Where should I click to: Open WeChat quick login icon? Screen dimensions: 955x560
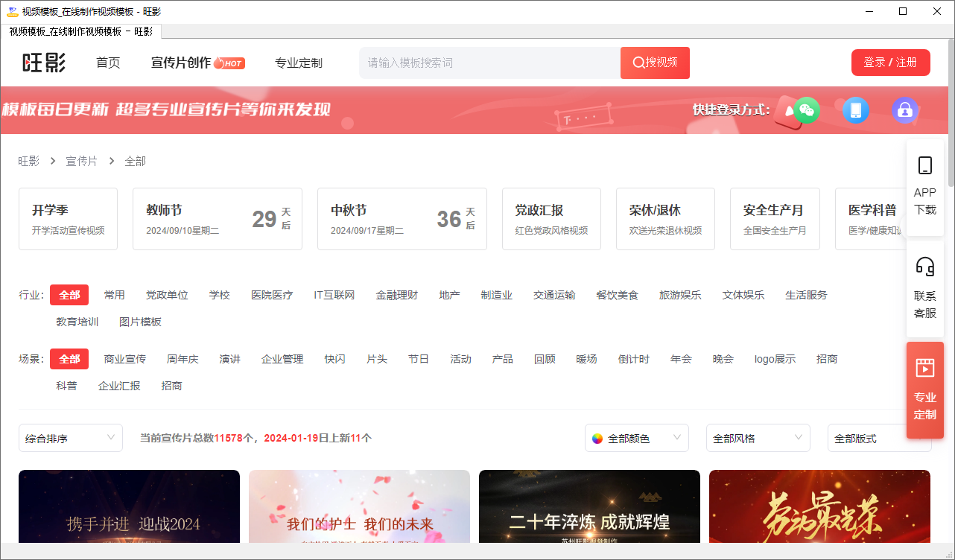pyautogui.click(x=808, y=109)
